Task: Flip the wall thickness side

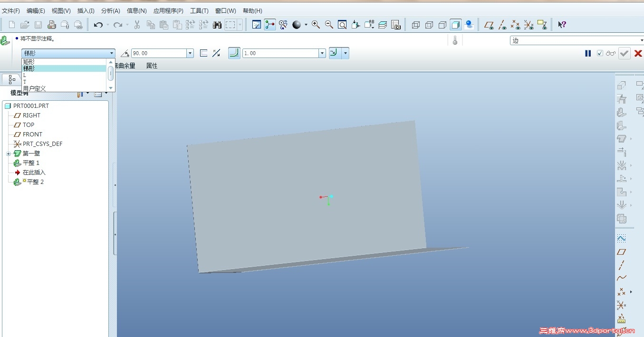Action: pos(216,53)
